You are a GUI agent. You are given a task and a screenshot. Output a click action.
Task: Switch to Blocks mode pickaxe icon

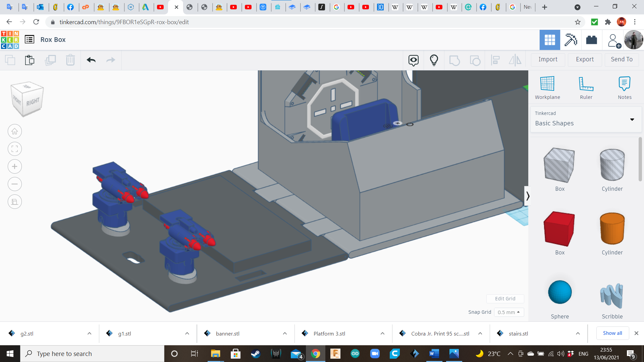(570, 40)
